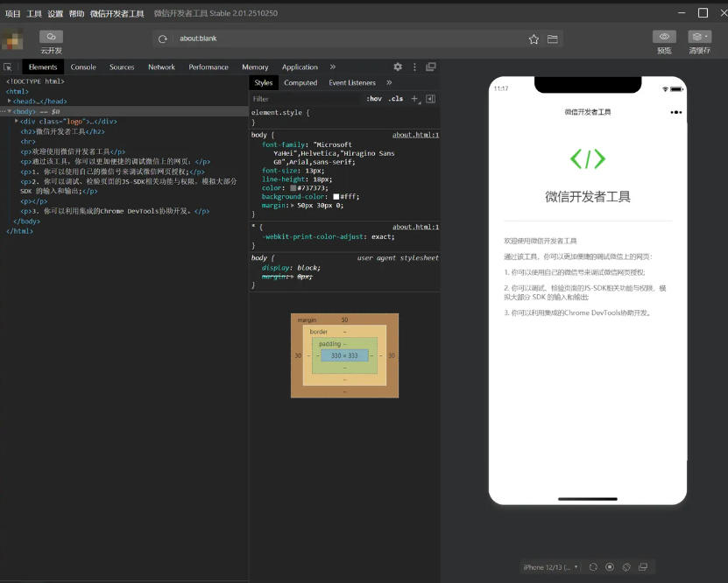Click the #fff background color swatch
Image resolution: width=728 pixels, height=583 pixels.
pos(336,197)
